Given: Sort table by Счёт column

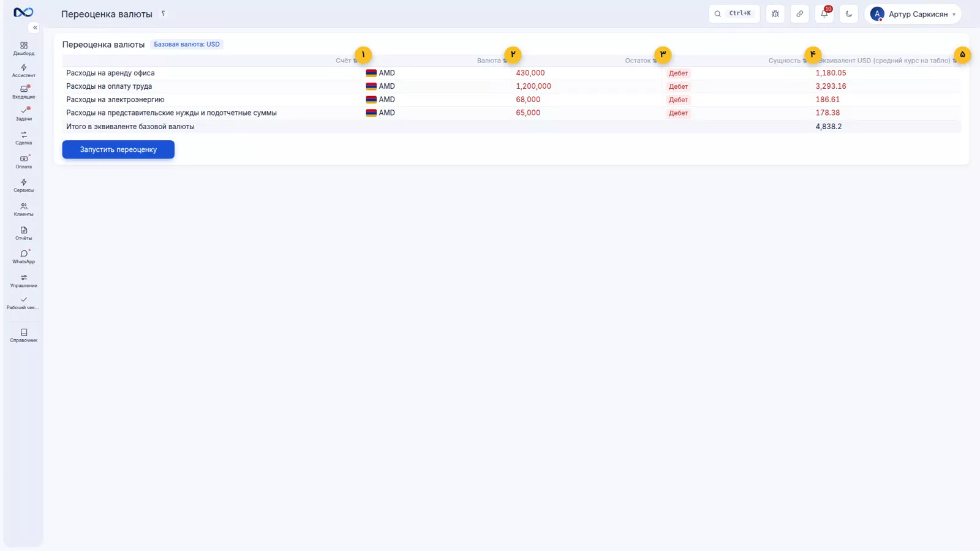Looking at the screenshot, I should pyautogui.click(x=346, y=61).
